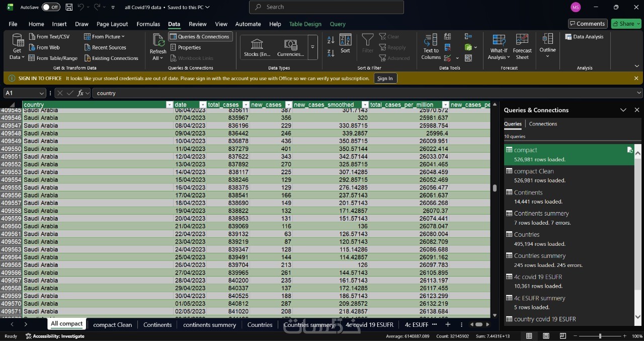The image size is (644, 341).
Task: Switch to the compact Clean sheet
Action: click(x=113, y=325)
